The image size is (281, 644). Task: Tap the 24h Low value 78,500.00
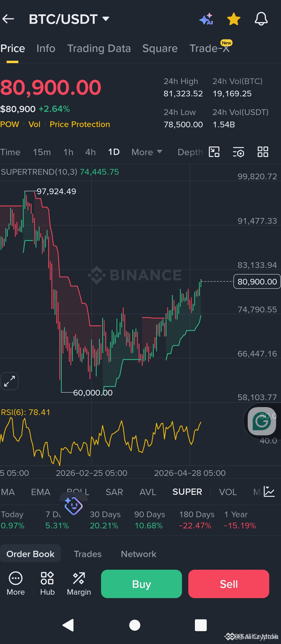click(x=183, y=124)
